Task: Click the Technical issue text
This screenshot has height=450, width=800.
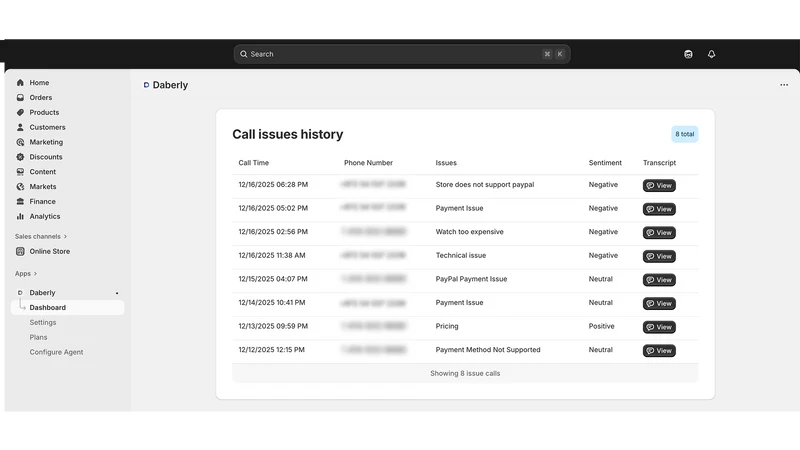Action: coord(461,255)
